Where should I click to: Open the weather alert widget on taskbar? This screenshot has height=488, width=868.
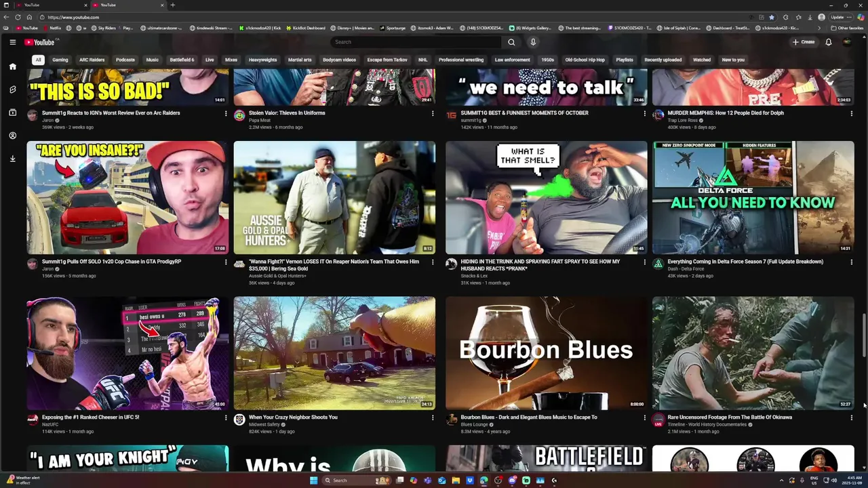pyautogui.click(x=23, y=481)
